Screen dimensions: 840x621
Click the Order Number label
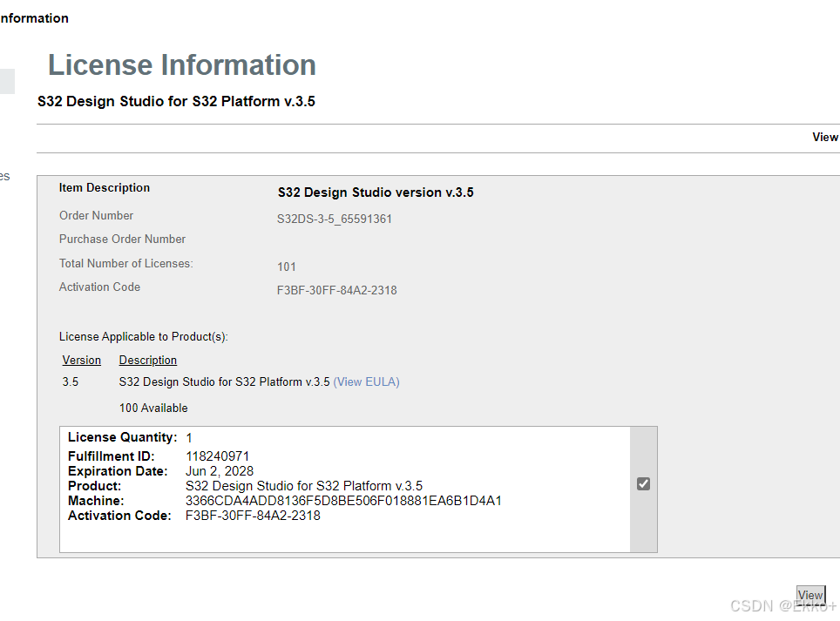[x=96, y=216]
